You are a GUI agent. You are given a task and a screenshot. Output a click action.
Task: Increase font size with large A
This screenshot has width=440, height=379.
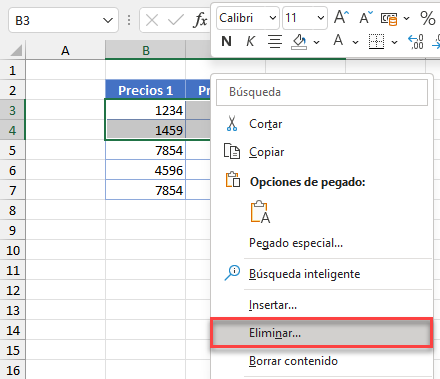coord(341,17)
